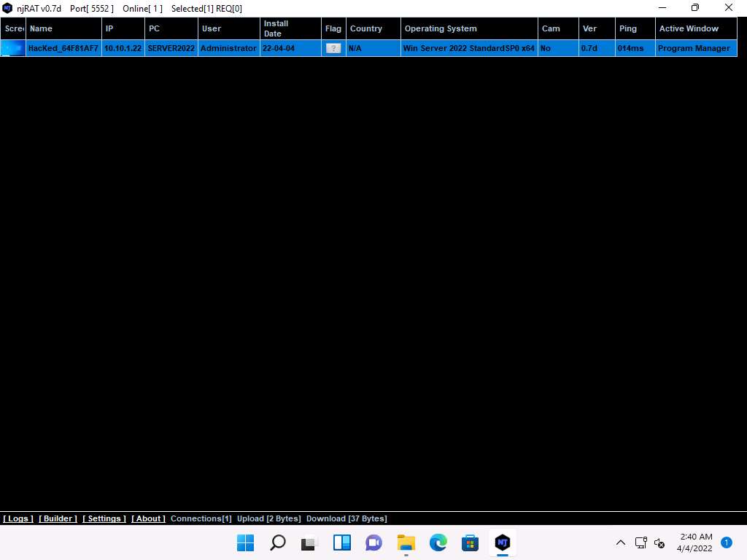Select the SERVER2022 row entry
The height and width of the screenshot is (560, 747).
coord(171,48)
